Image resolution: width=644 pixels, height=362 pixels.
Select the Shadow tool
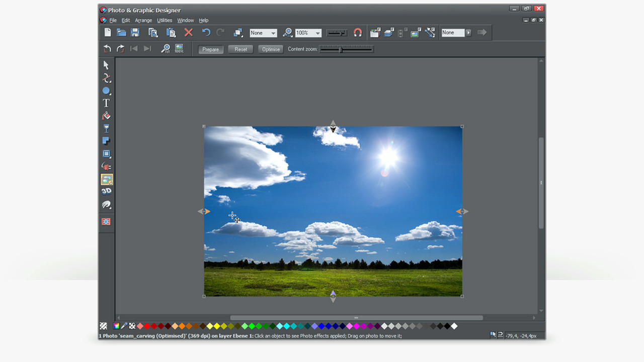pos(106,141)
